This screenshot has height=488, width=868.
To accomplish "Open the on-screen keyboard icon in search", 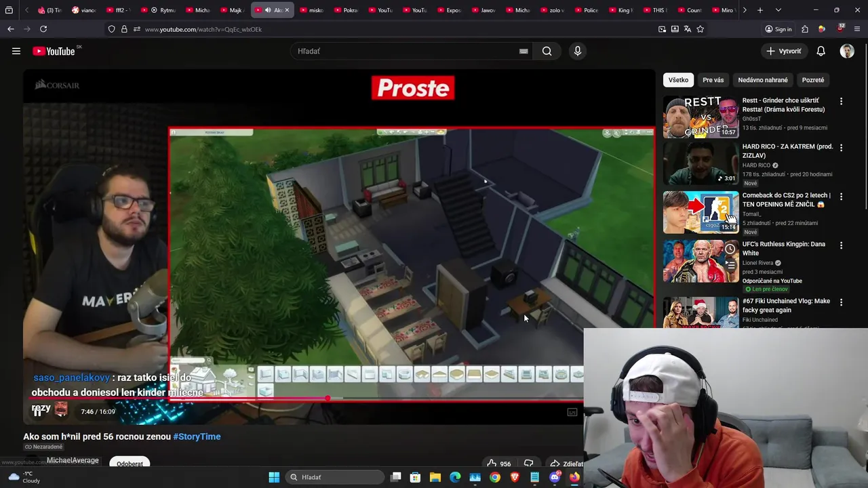I will [x=524, y=51].
